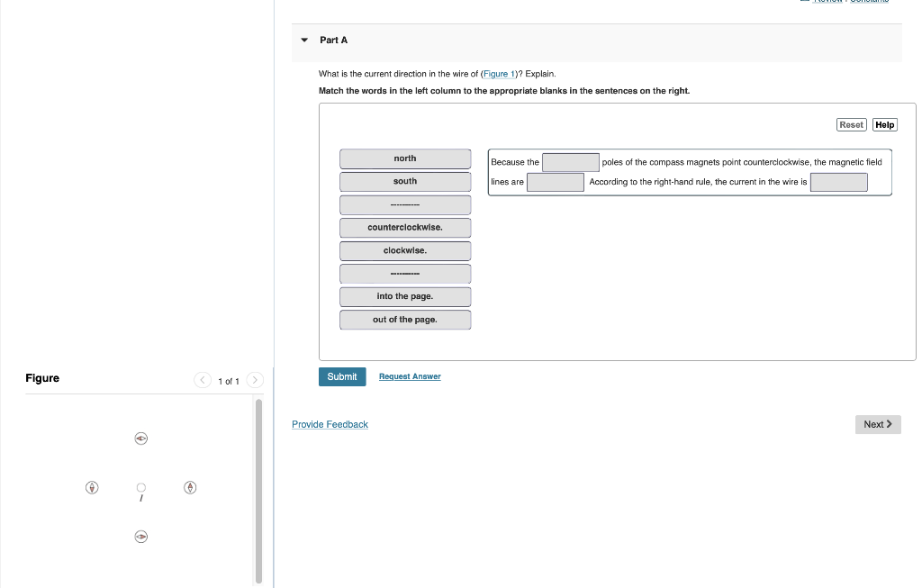The height and width of the screenshot is (588, 922).
Task: Click the figure panel vertical scrollbar
Action: (x=258, y=491)
